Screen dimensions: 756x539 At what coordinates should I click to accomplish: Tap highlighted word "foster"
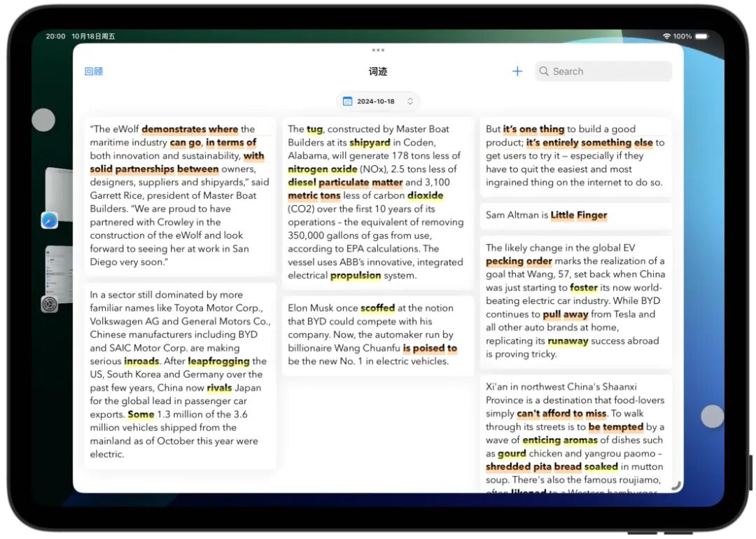[x=583, y=288]
